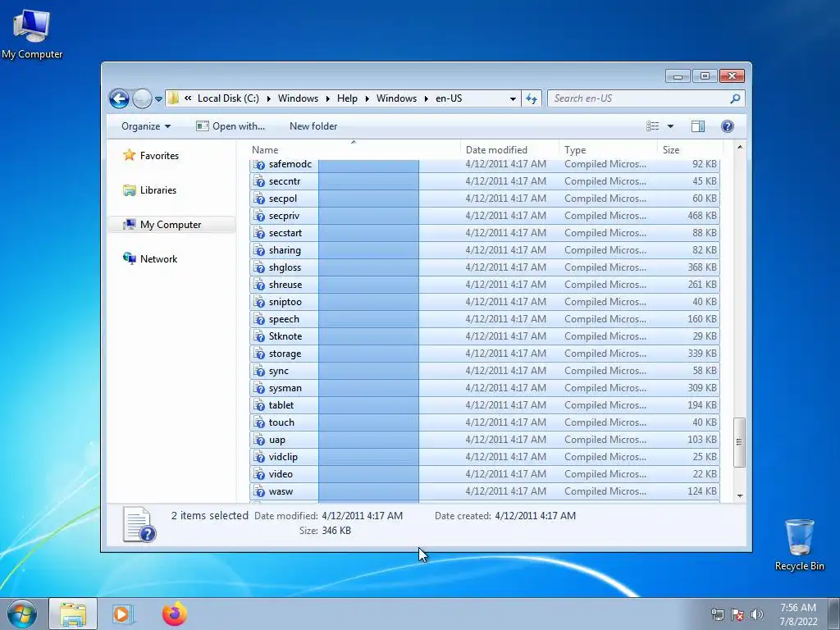The height and width of the screenshot is (630, 840).
Task: Click the Open with... button
Action: [231, 126]
